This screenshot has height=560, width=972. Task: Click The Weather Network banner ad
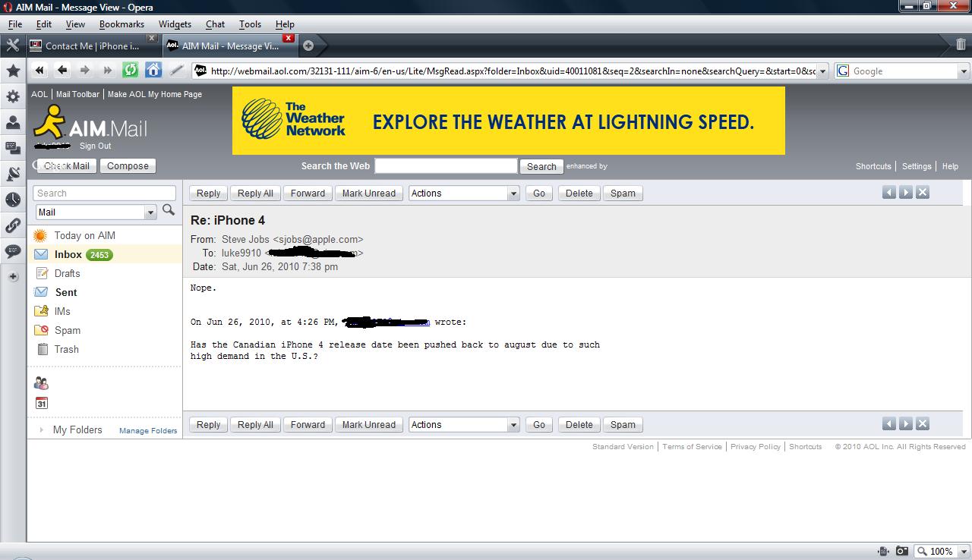pyautogui.click(x=509, y=121)
